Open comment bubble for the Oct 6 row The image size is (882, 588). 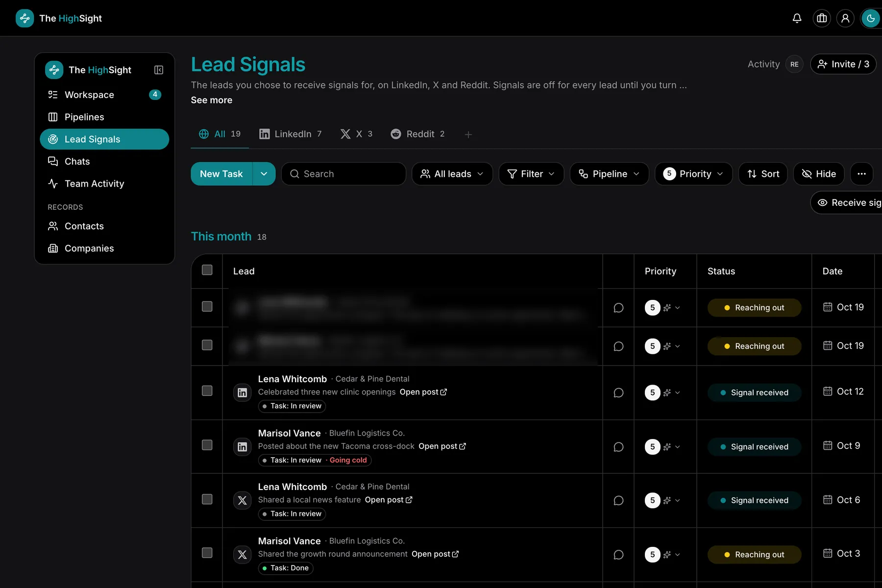tap(618, 501)
